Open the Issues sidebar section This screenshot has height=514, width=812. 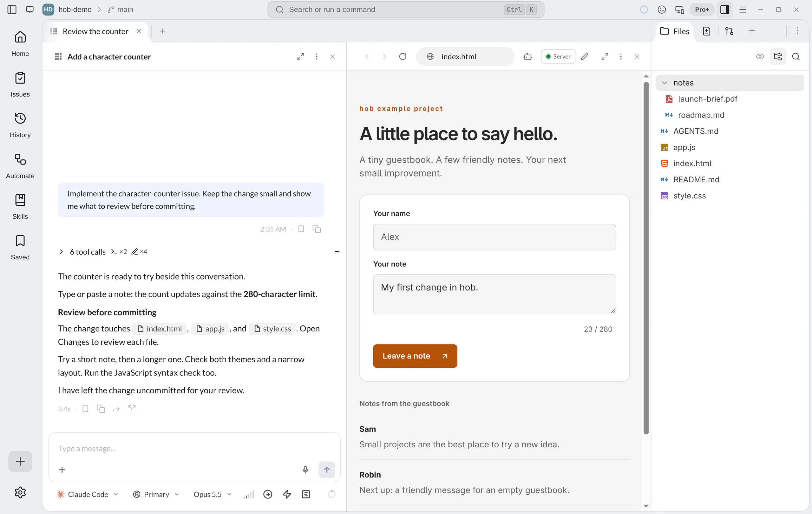pyautogui.click(x=20, y=84)
